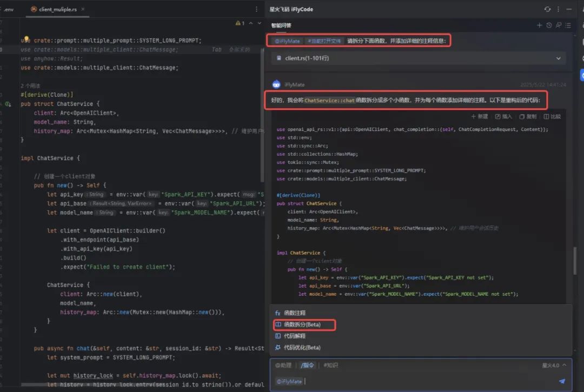Screen dimensions: 584x392
Task: Send the message with the paper-plane icon
Action: 562,381
